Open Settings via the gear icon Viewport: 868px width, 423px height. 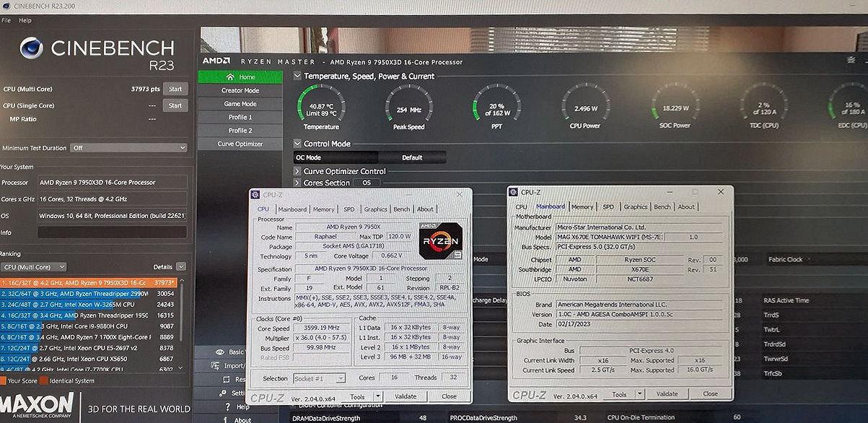point(223,393)
